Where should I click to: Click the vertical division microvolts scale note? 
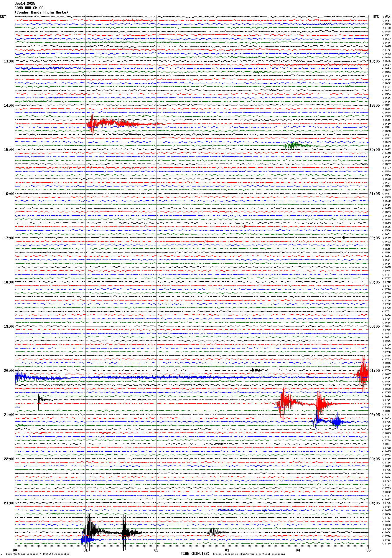click(x=37, y=554)
